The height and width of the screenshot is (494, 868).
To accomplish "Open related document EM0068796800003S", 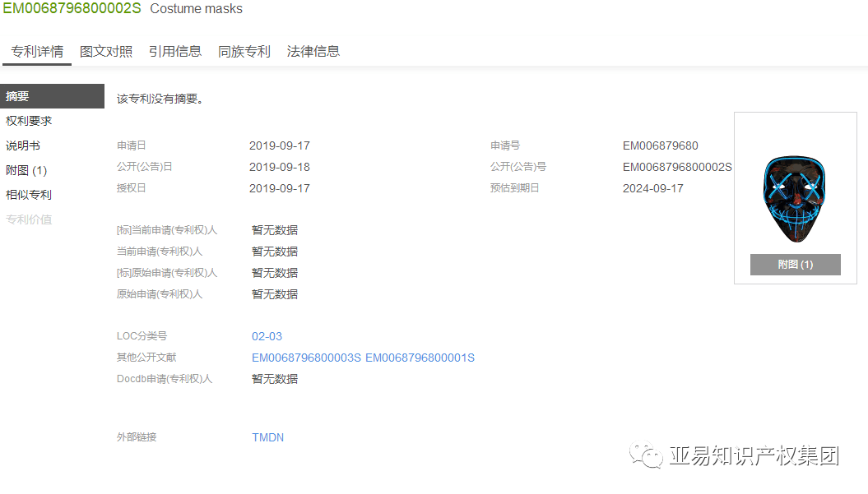I will tap(306, 358).
